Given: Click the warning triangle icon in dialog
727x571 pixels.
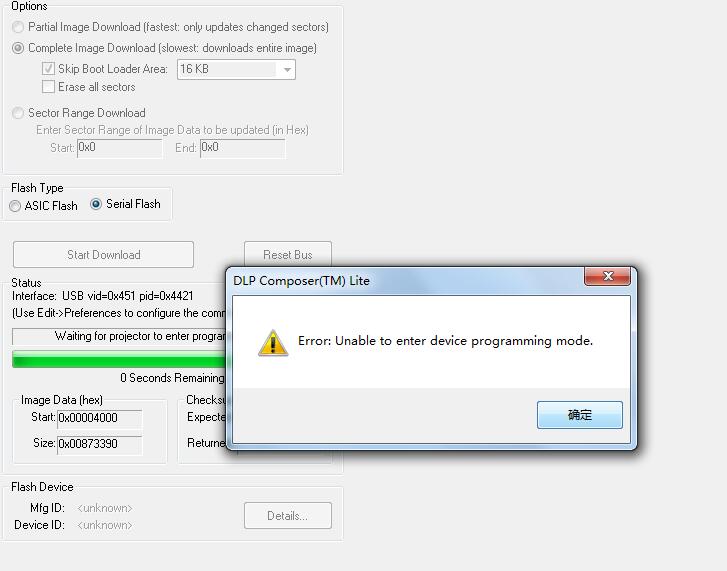Looking at the screenshot, I should pos(273,343).
